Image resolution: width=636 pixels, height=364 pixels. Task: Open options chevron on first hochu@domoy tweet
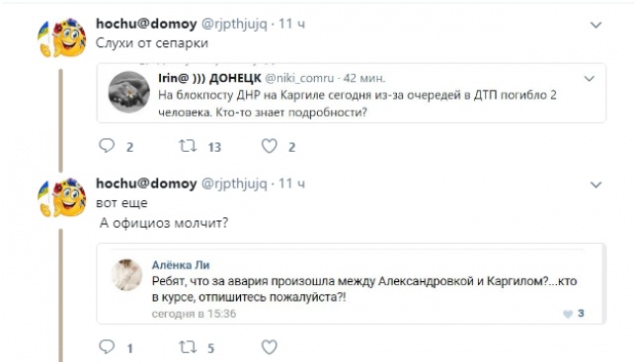pos(596,25)
